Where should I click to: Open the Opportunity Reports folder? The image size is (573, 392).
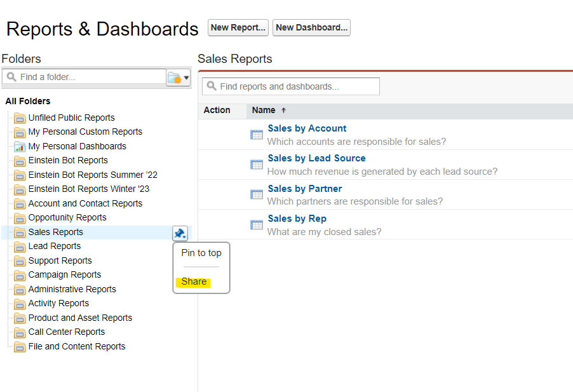point(67,217)
